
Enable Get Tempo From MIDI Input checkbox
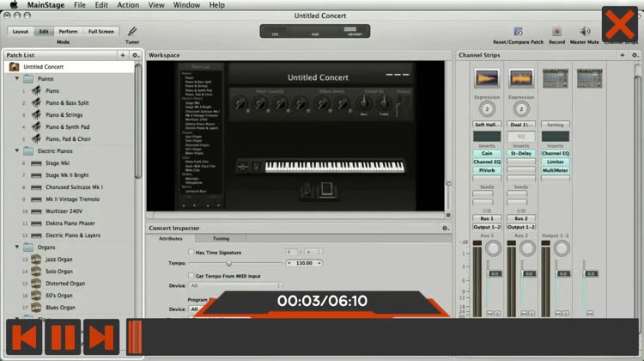pyautogui.click(x=191, y=276)
